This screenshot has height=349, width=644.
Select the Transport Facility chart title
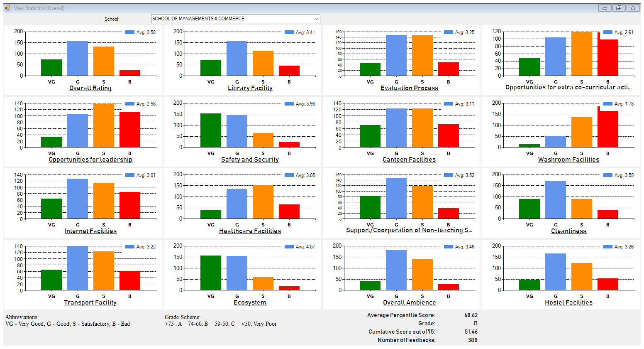click(x=90, y=302)
